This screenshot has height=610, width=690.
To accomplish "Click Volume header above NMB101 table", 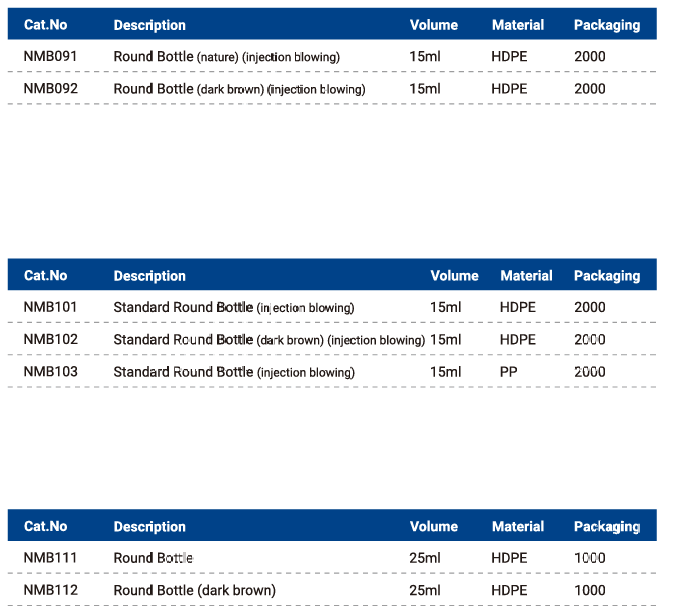I will point(455,276).
